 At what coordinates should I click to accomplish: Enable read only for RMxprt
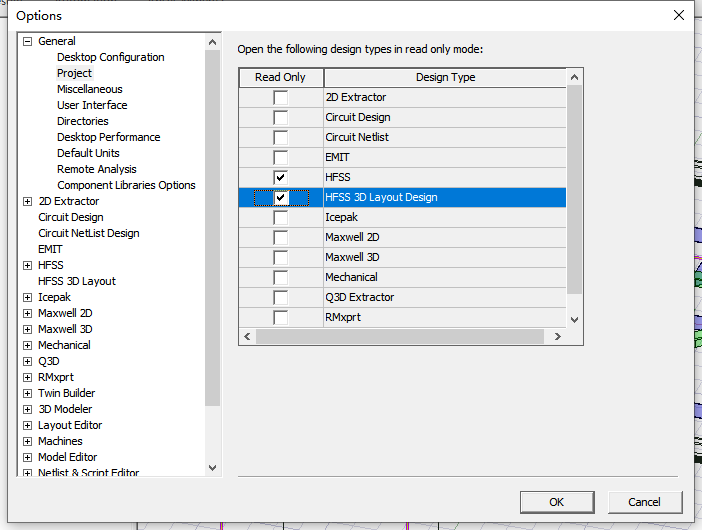281,317
